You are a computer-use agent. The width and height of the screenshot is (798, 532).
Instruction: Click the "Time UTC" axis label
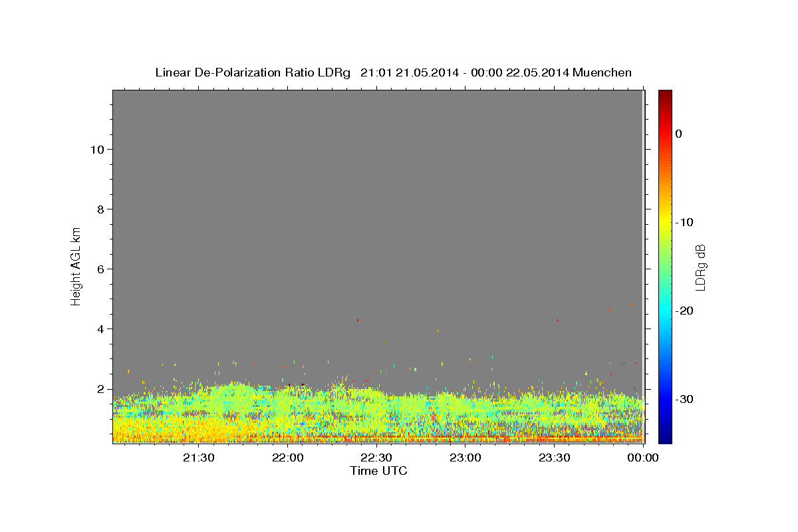[x=378, y=471]
